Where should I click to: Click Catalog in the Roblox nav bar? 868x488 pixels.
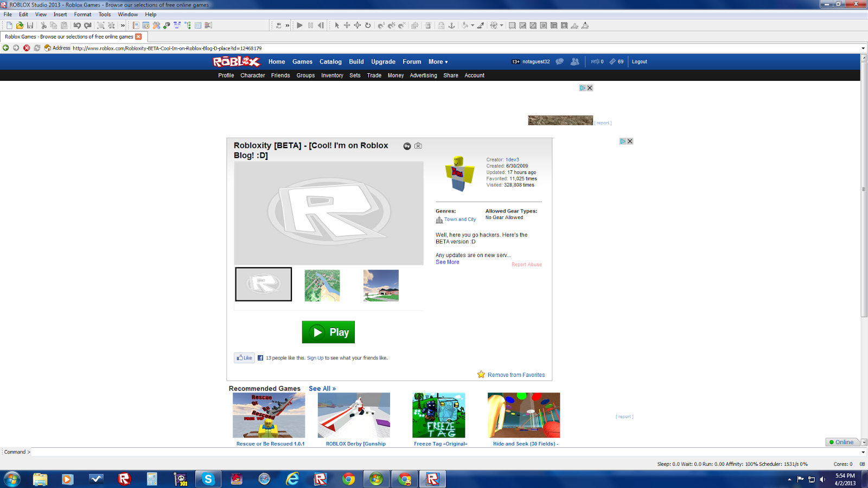tap(330, 62)
